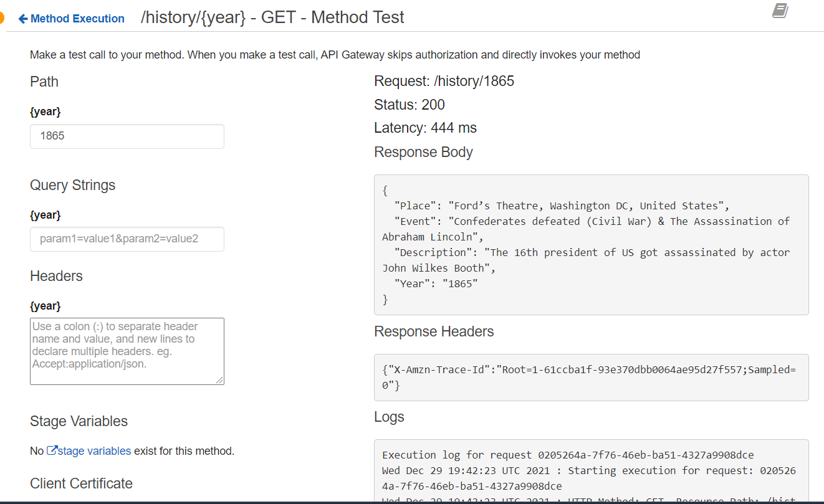
Task: Select the Path section heading
Action: click(x=44, y=81)
